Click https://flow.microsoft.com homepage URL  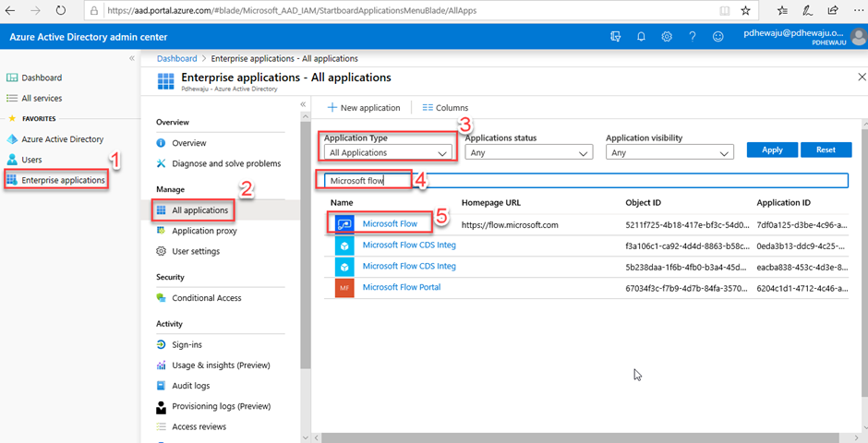pos(510,225)
